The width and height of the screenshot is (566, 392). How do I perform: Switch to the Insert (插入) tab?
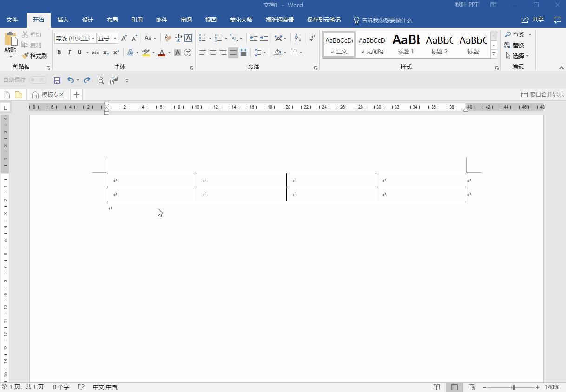pos(63,20)
